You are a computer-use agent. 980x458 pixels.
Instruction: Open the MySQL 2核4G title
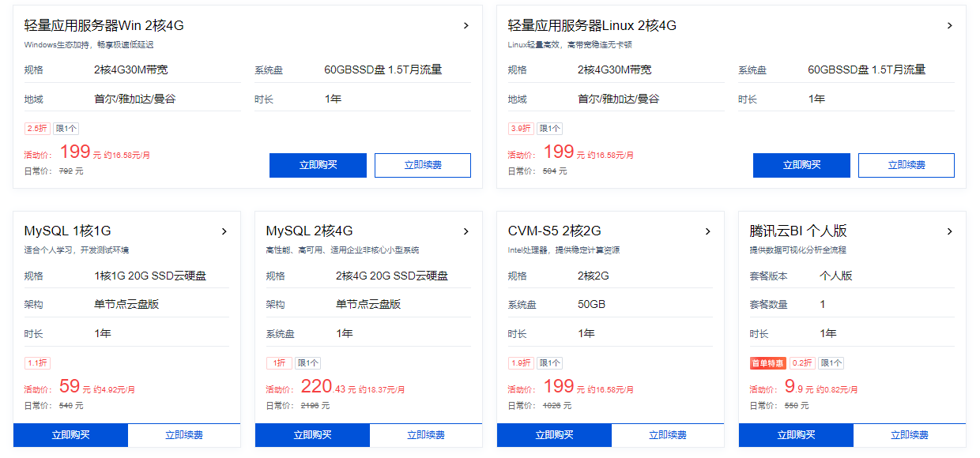click(310, 231)
